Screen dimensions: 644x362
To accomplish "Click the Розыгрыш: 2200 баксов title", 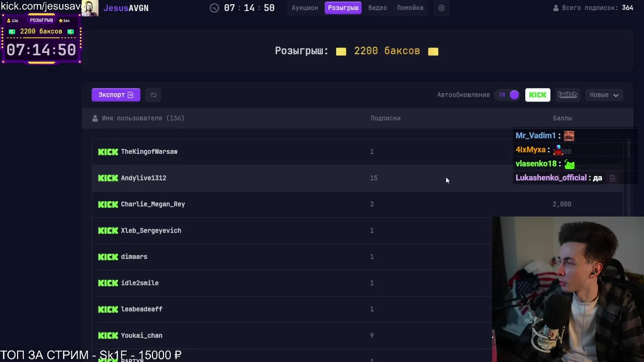I will coord(357,51).
